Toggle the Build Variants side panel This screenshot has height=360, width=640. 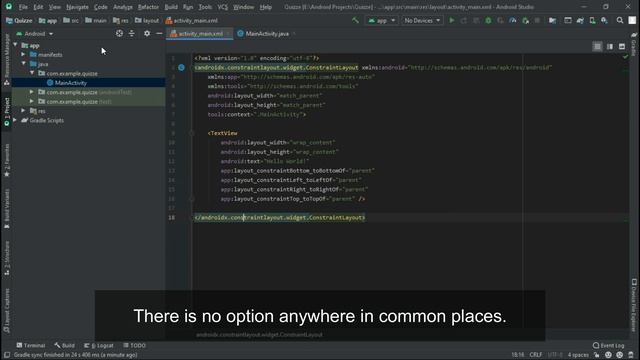point(7,208)
